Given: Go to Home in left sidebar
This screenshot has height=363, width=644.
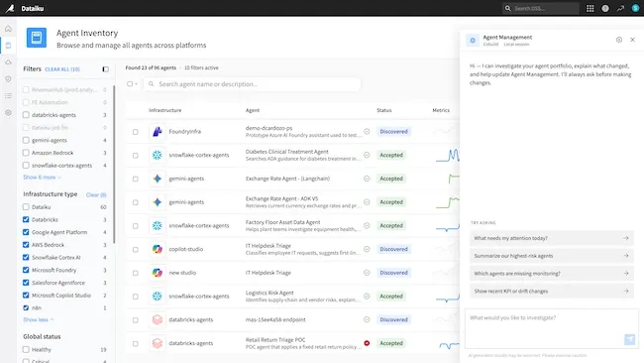Looking at the screenshot, I should (x=8, y=29).
